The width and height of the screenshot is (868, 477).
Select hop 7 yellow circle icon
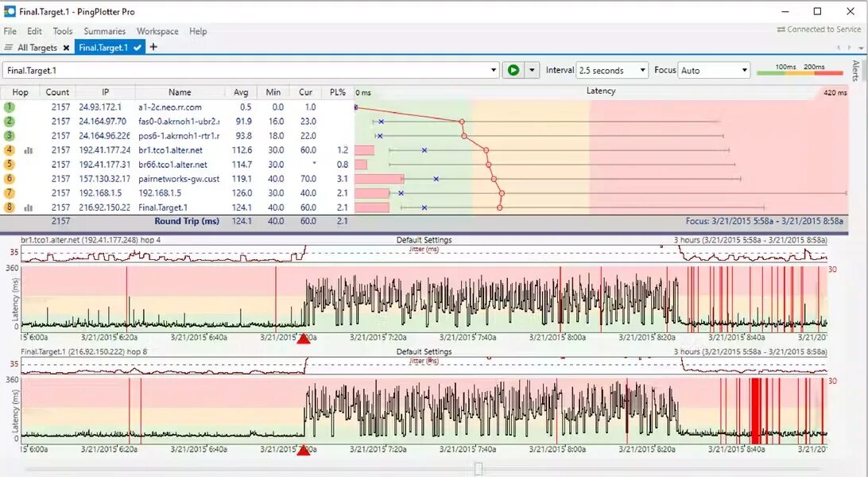pyautogui.click(x=9, y=193)
